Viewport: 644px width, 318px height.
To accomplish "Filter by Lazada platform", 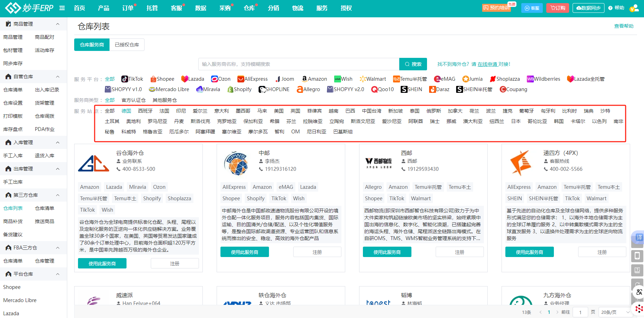I will [193, 79].
